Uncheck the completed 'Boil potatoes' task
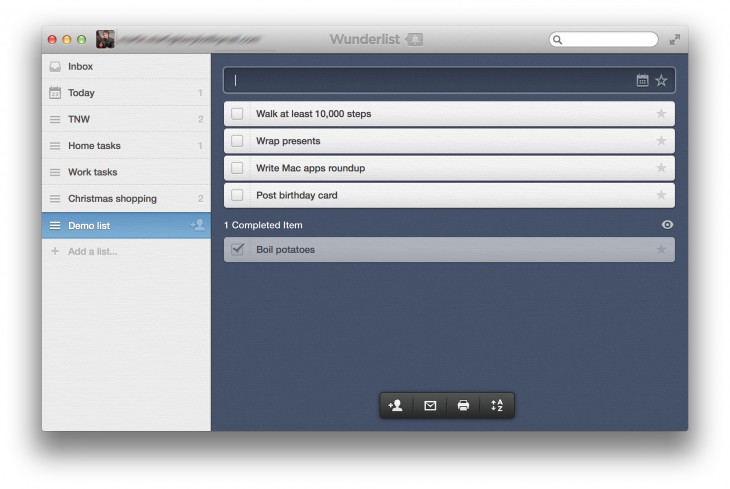The width and height of the screenshot is (730, 489). click(237, 249)
